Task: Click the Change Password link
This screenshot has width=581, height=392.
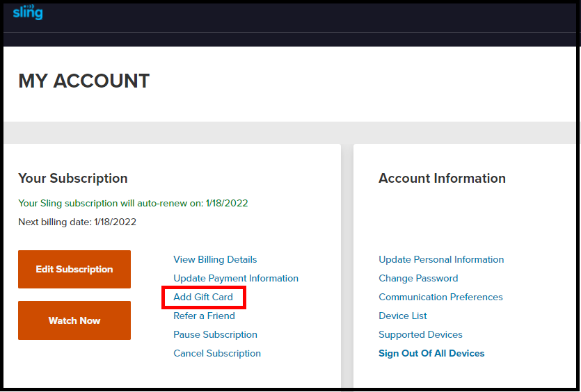Action: [418, 278]
